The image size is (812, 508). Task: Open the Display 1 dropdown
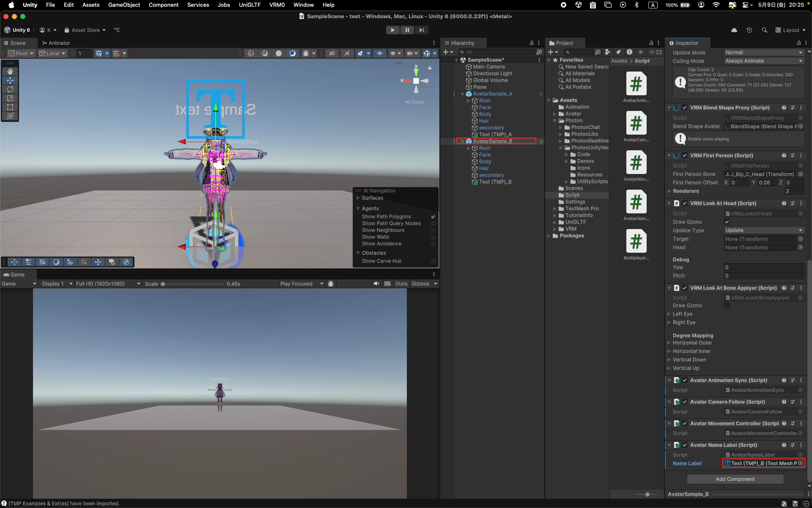pos(57,284)
